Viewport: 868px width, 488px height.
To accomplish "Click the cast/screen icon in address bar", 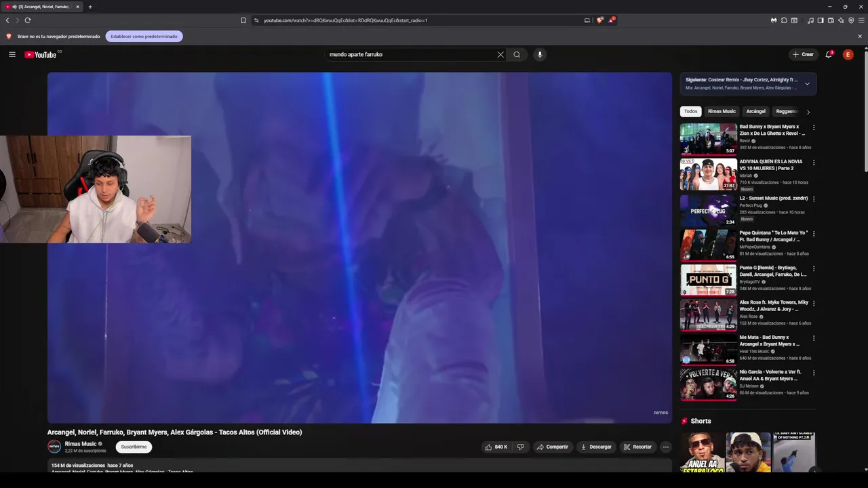I will pyautogui.click(x=587, y=20).
